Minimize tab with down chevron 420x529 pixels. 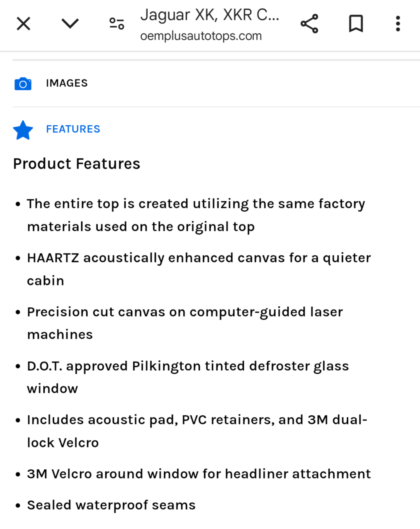[70, 24]
